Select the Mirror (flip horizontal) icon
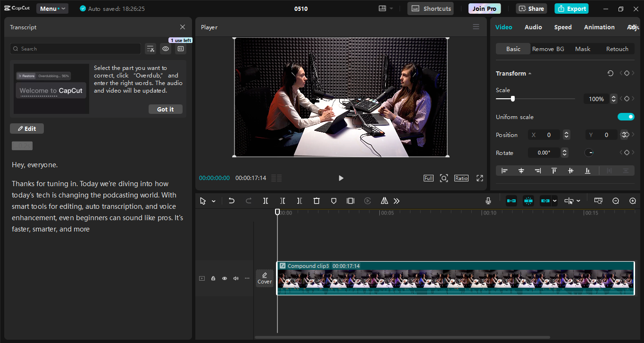This screenshot has height=343, width=644. click(384, 200)
